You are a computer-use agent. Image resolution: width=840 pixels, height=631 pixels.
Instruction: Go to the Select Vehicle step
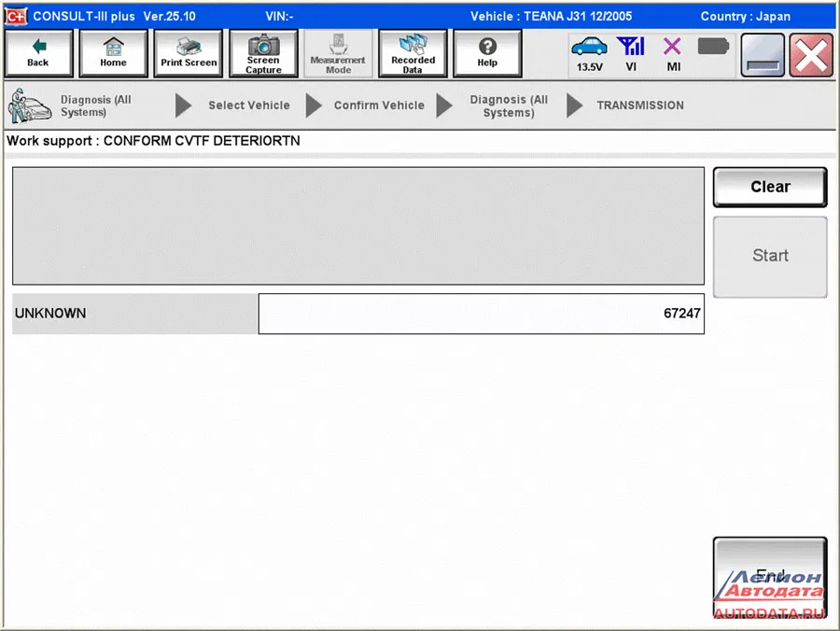click(x=248, y=105)
